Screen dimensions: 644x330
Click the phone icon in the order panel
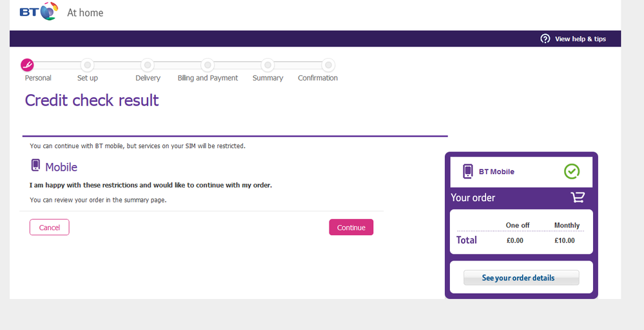click(x=468, y=171)
